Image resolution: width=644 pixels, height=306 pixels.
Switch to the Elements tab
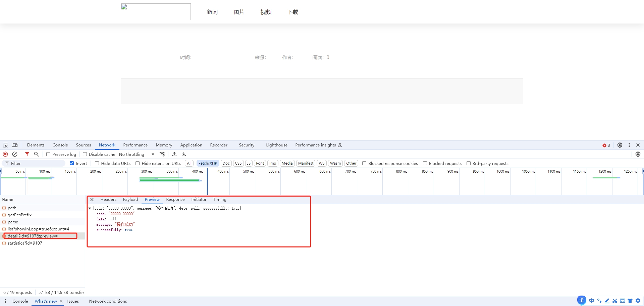[36, 145]
